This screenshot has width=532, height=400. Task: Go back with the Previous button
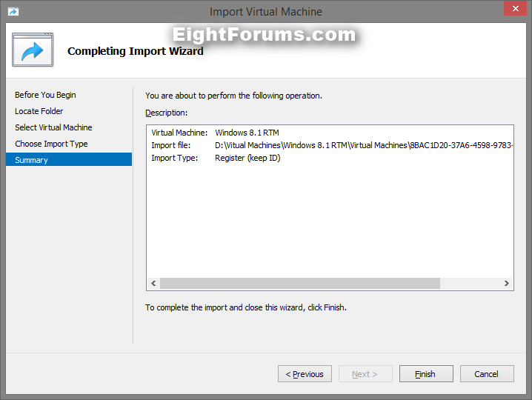pyautogui.click(x=305, y=374)
